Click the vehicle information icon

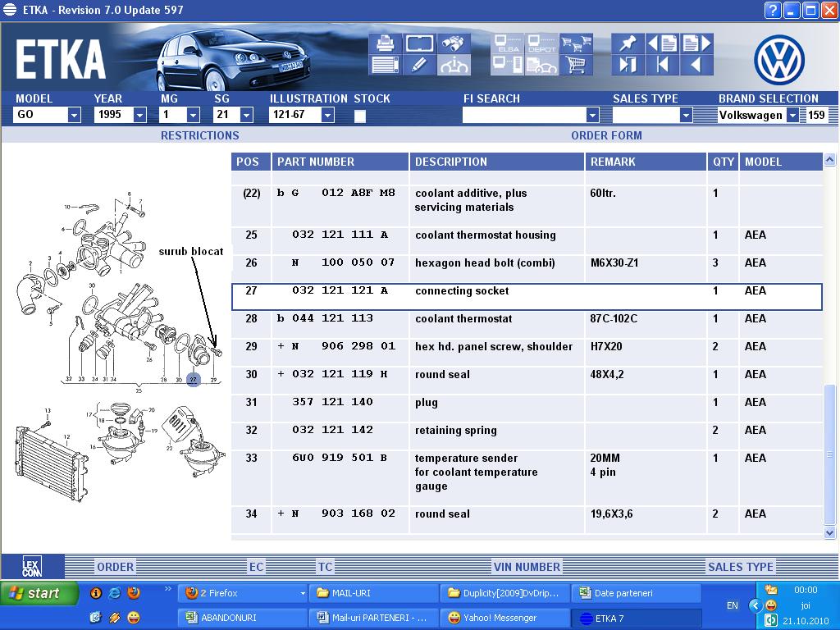pos(454,65)
